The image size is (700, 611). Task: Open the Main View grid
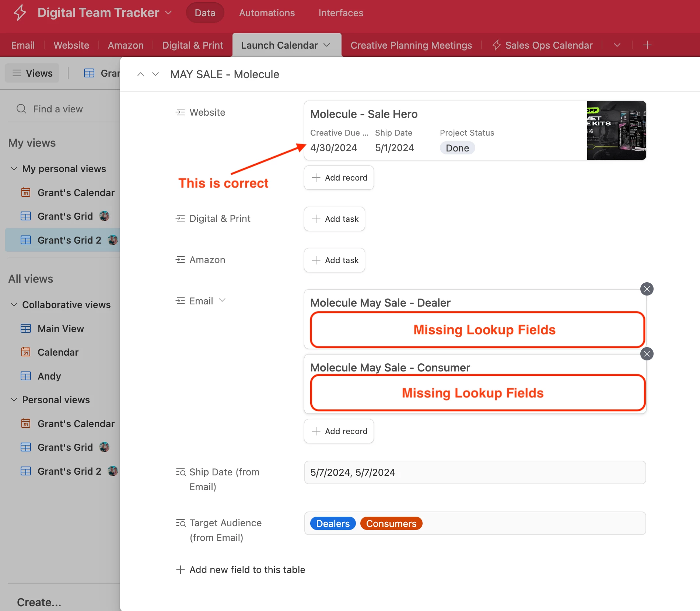click(x=52, y=328)
